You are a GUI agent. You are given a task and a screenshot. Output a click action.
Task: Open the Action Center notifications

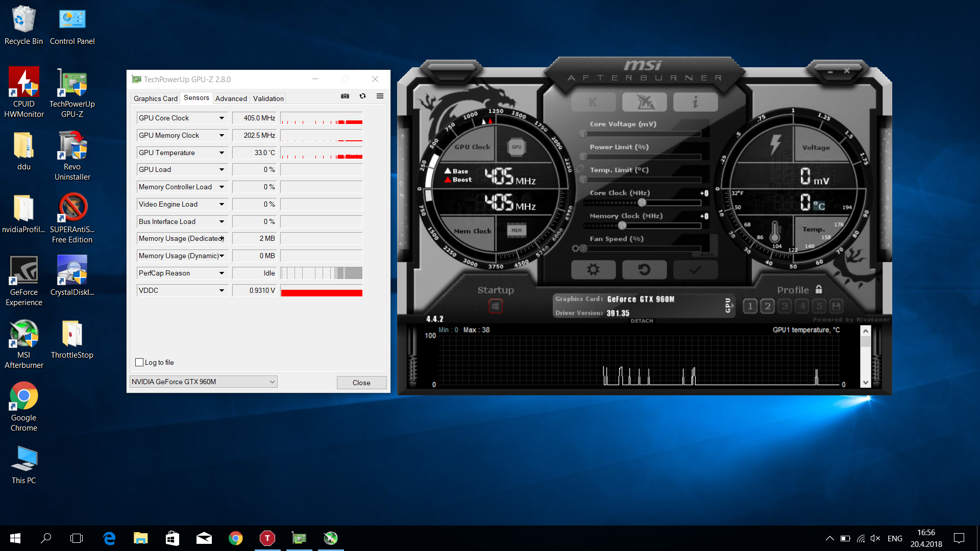coord(959,538)
